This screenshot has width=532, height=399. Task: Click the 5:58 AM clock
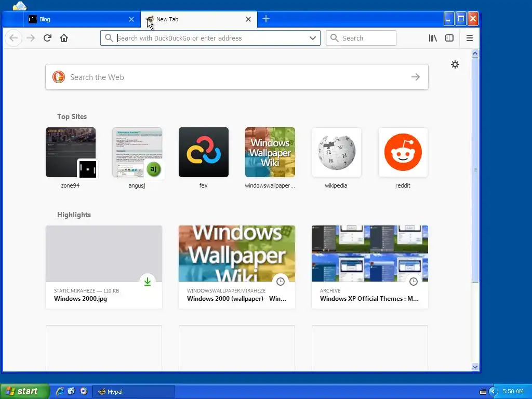pyautogui.click(x=513, y=391)
